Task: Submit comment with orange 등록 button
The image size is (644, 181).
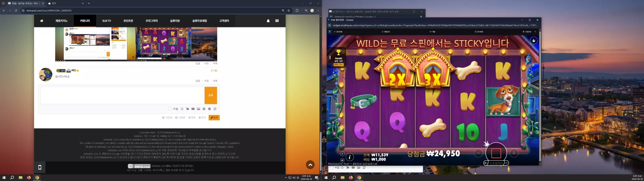Action: pos(211,95)
